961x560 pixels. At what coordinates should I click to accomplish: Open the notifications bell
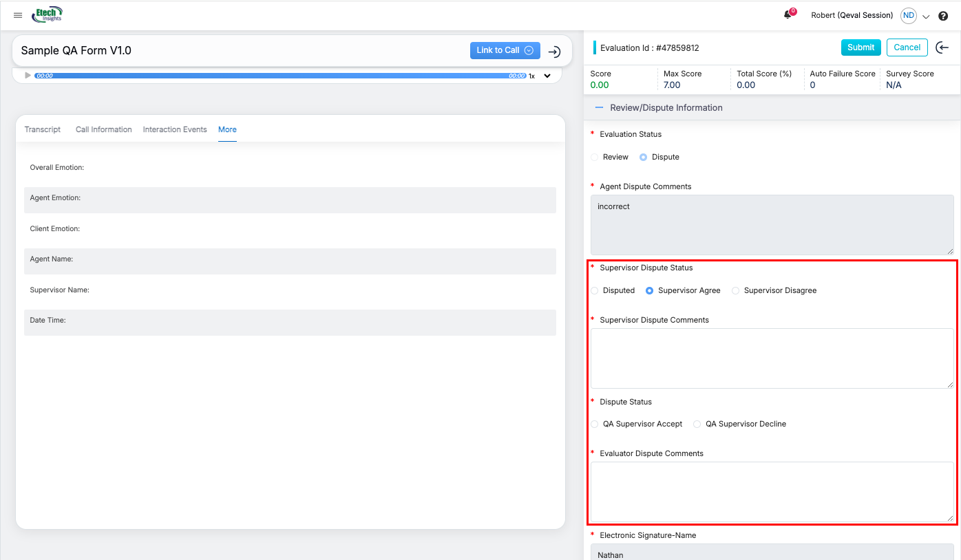[788, 15]
